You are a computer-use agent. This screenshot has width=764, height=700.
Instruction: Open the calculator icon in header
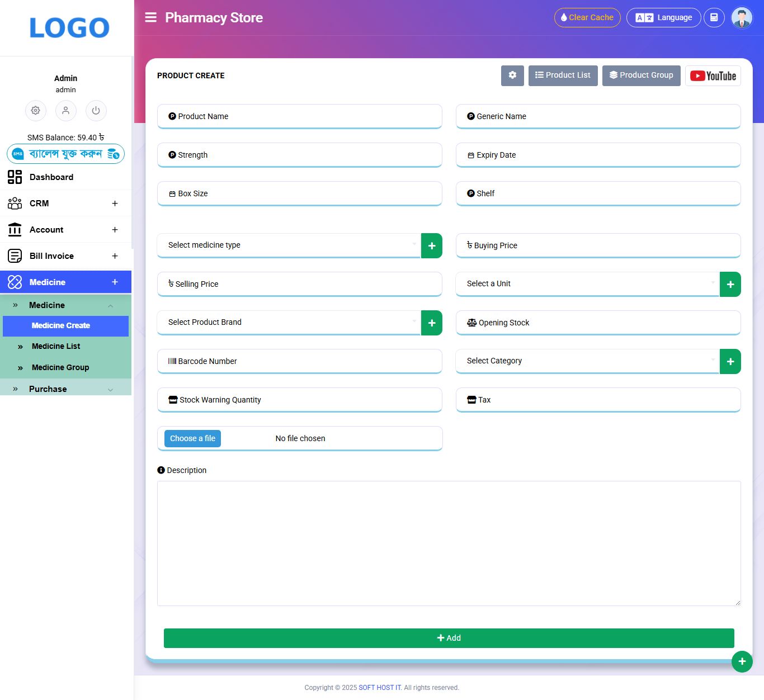pyautogui.click(x=714, y=17)
